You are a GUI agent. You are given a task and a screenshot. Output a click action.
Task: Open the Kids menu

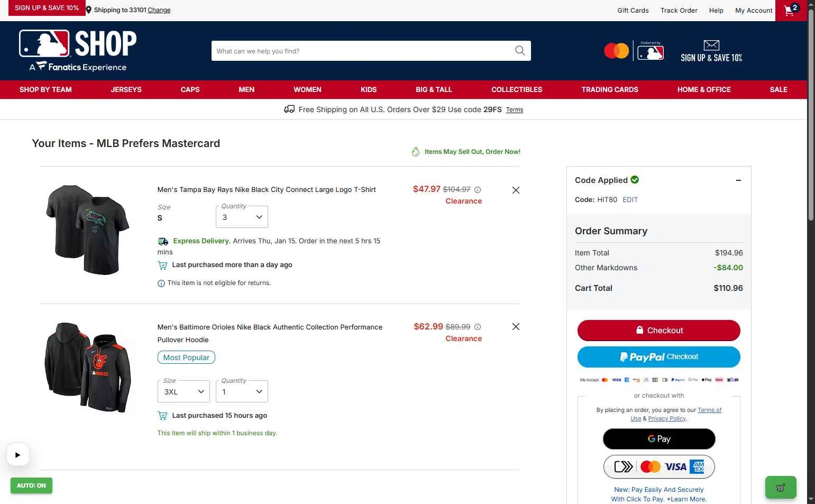pyautogui.click(x=369, y=89)
